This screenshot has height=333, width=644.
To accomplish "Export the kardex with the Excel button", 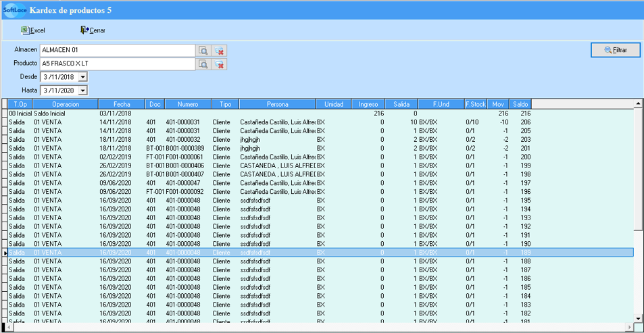I will pyautogui.click(x=33, y=30).
